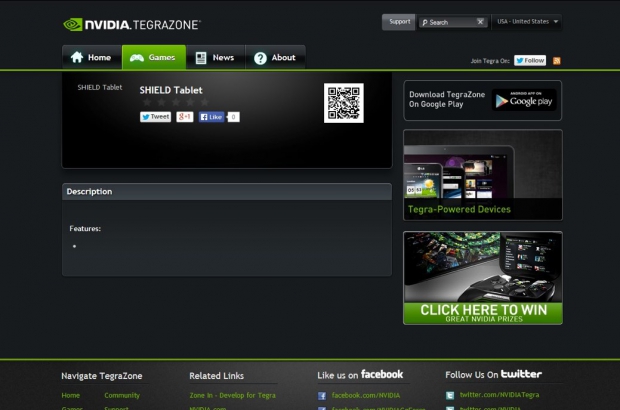Viewport: 620px width, 410px height.
Task: Open facebook.com/NVIDIA link
Action: click(x=366, y=395)
